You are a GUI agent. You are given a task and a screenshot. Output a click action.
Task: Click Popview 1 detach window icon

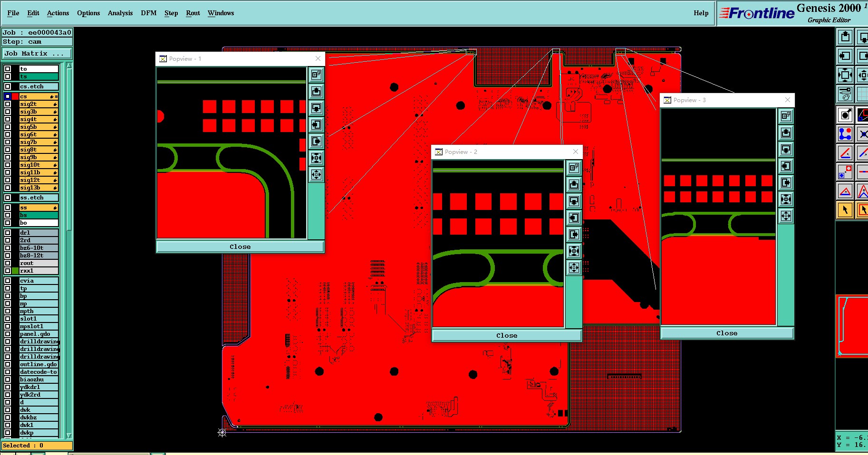(x=316, y=75)
